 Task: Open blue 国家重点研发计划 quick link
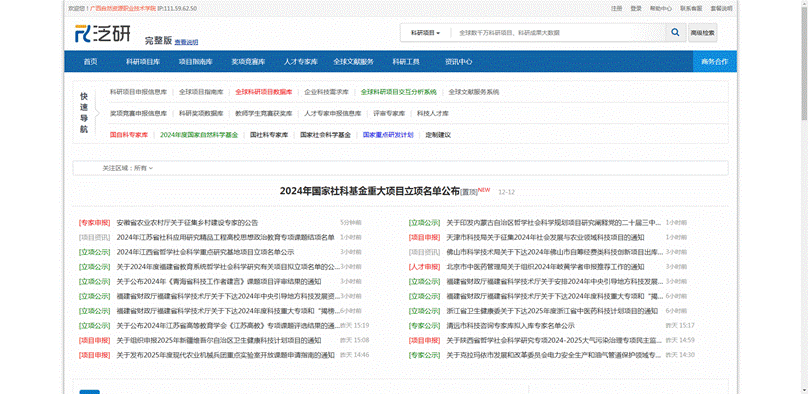[388, 135]
